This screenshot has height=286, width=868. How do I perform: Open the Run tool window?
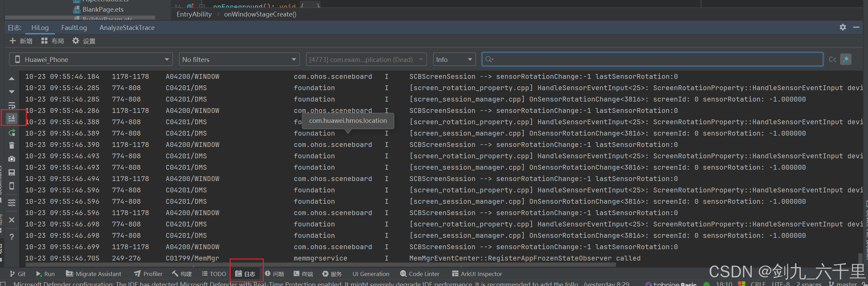click(x=45, y=274)
